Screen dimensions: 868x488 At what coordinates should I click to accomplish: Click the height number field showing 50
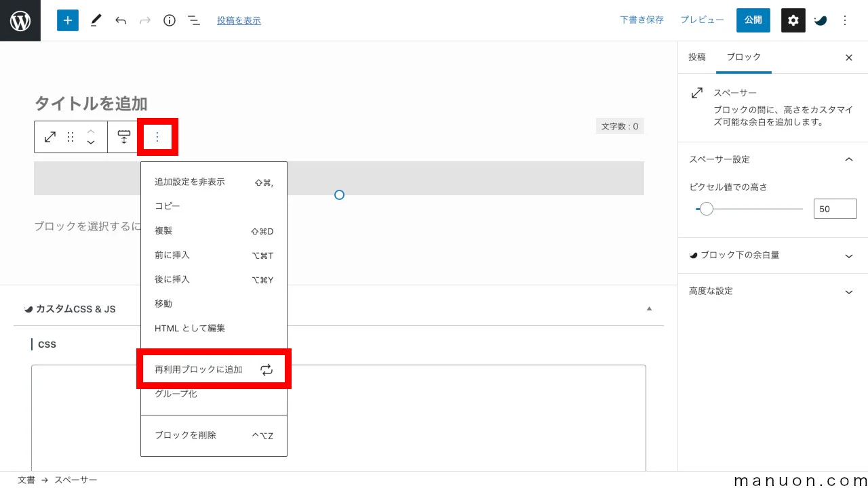point(835,209)
